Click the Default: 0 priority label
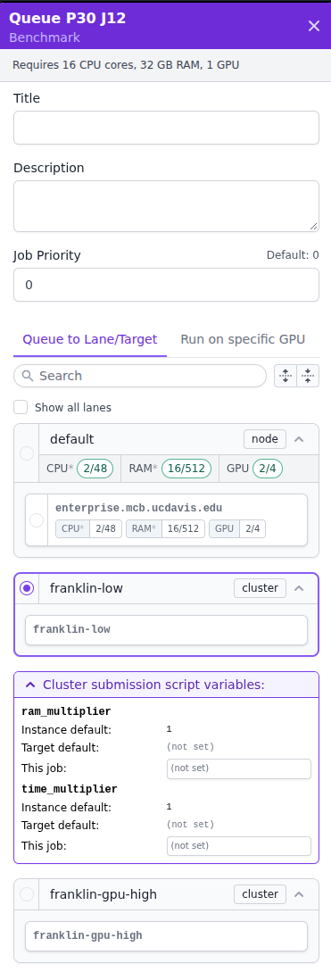 click(293, 255)
